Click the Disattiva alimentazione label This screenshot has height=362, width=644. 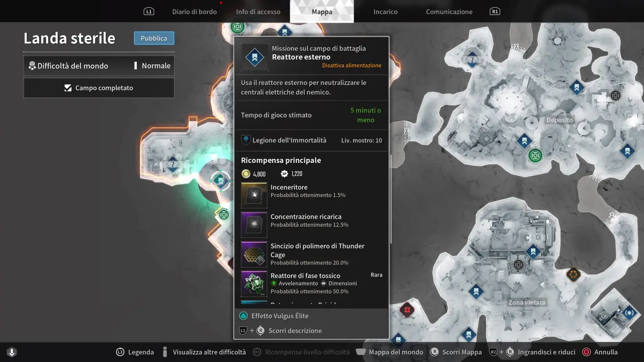click(x=352, y=65)
